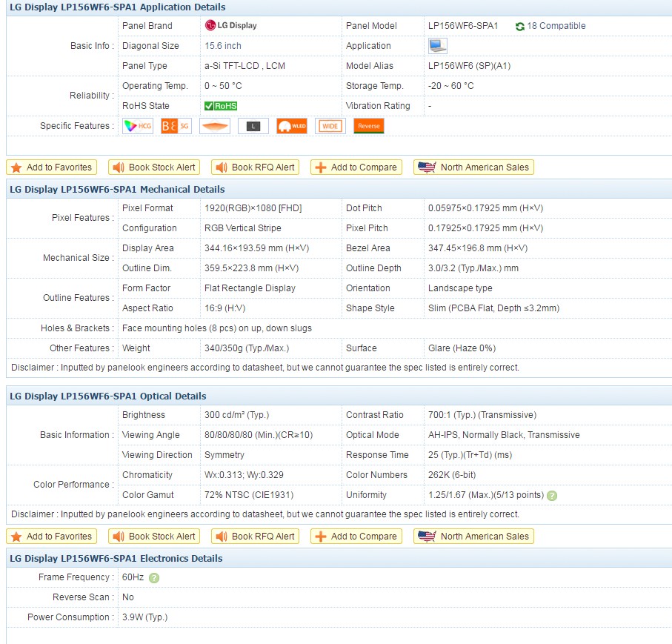Open North American Sales under Optical Details
672x644 pixels.
(x=473, y=537)
